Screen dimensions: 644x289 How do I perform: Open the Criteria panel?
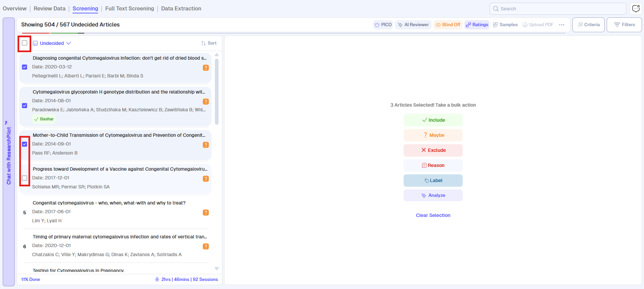point(588,25)
